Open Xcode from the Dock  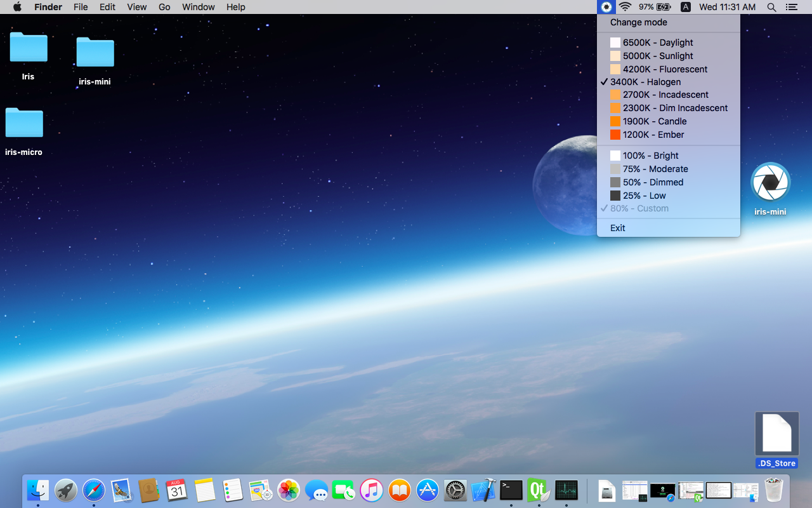(483, 490)
